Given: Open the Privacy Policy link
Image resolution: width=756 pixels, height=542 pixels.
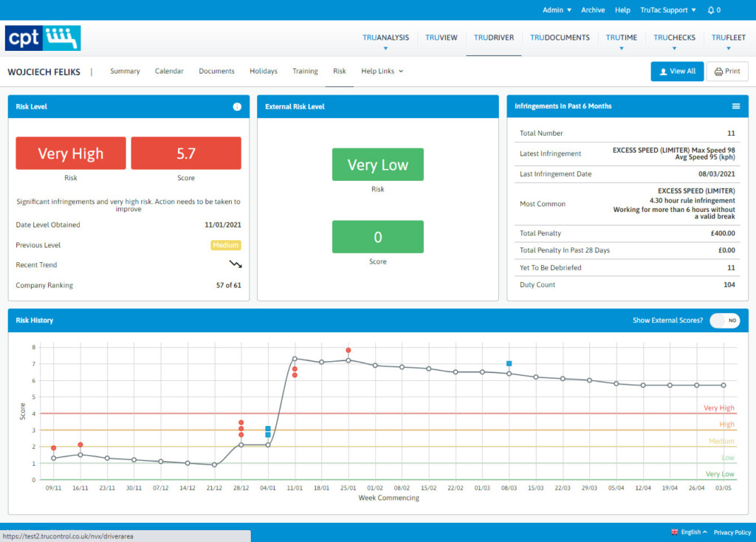Looking at the screenshot, I should [x=732, y=532].
